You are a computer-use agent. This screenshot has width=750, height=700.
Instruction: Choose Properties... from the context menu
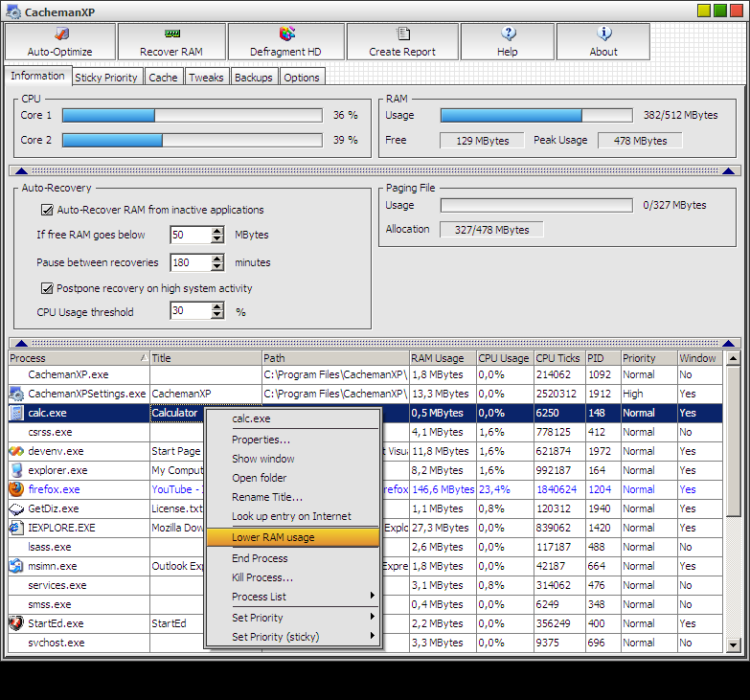pos(293,440)
